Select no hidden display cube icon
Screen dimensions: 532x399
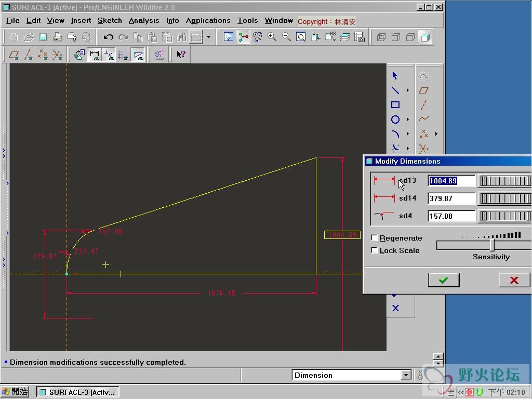410,37
